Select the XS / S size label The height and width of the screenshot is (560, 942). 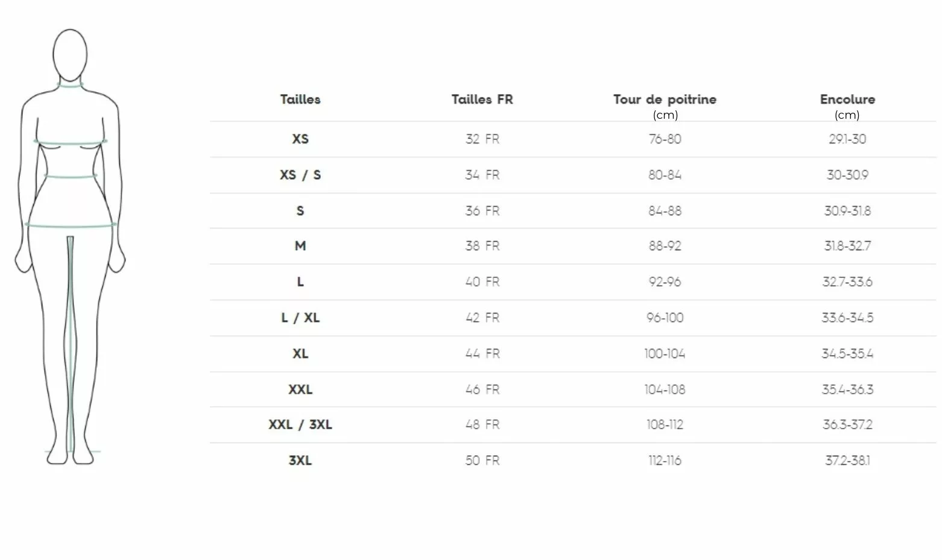click(300, 175)
